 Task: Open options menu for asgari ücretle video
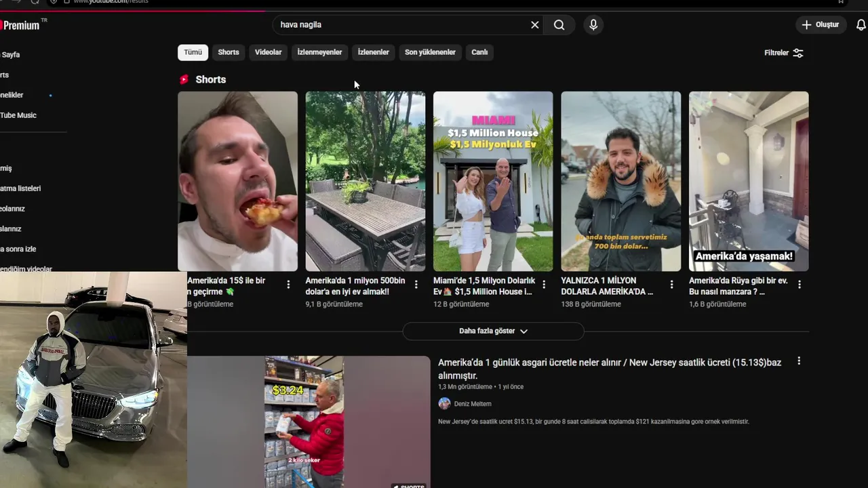click(799, 361)
